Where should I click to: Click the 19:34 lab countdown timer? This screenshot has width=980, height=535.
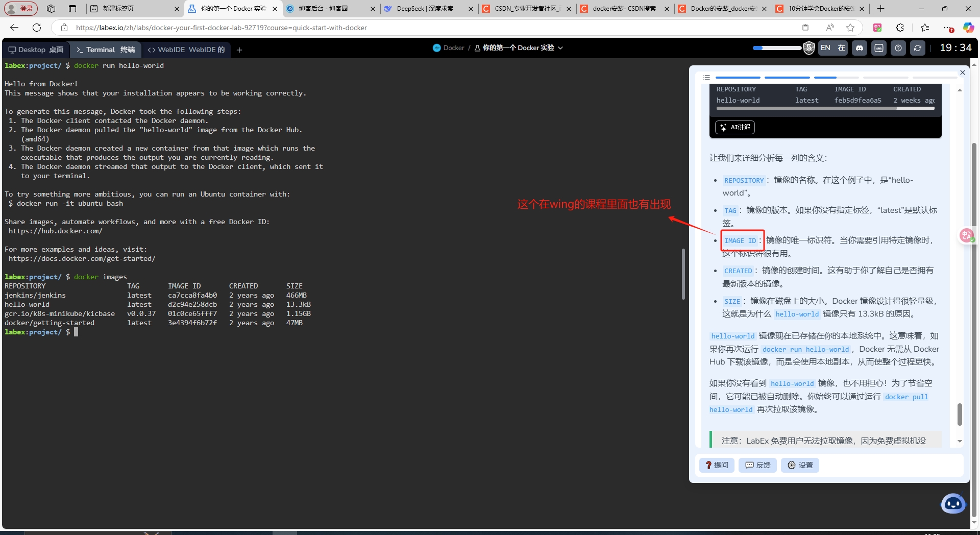955,48
